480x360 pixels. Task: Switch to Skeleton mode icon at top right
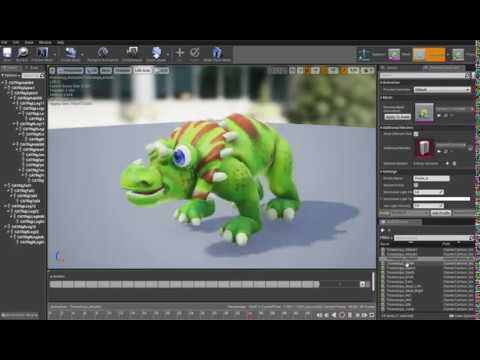(x=364, y=54)
